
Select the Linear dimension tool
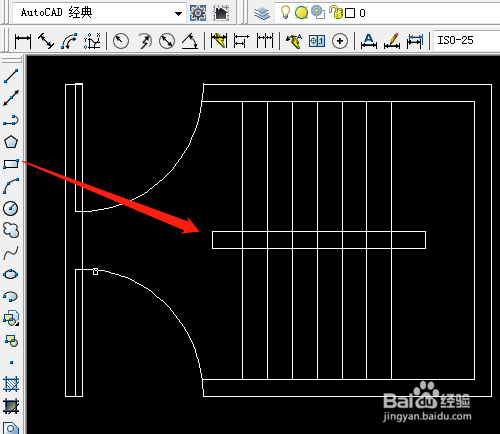click(x=23, y=41)
